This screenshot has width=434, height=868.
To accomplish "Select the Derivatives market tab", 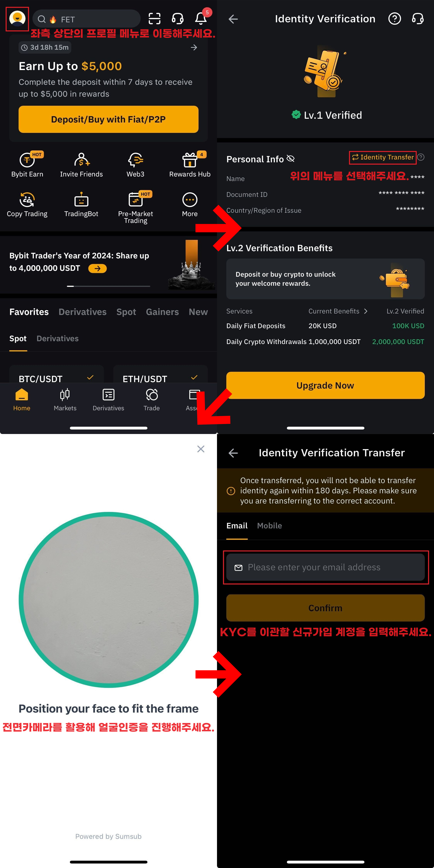I will coord(83,312).
